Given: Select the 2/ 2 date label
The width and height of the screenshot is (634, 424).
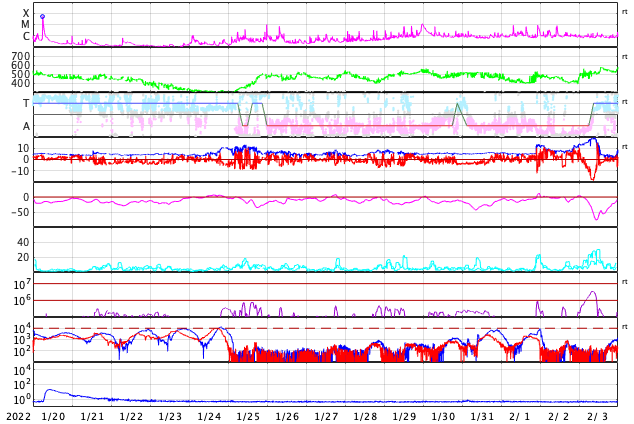Looking at the screenshot, I should pos(558,417).
